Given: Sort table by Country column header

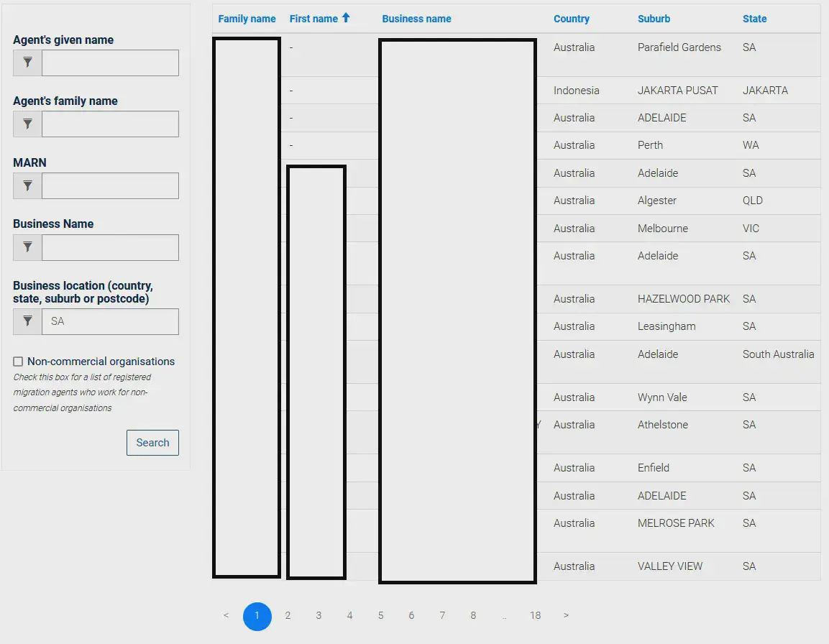Looking at the screenshot, I should pos(571,19).
